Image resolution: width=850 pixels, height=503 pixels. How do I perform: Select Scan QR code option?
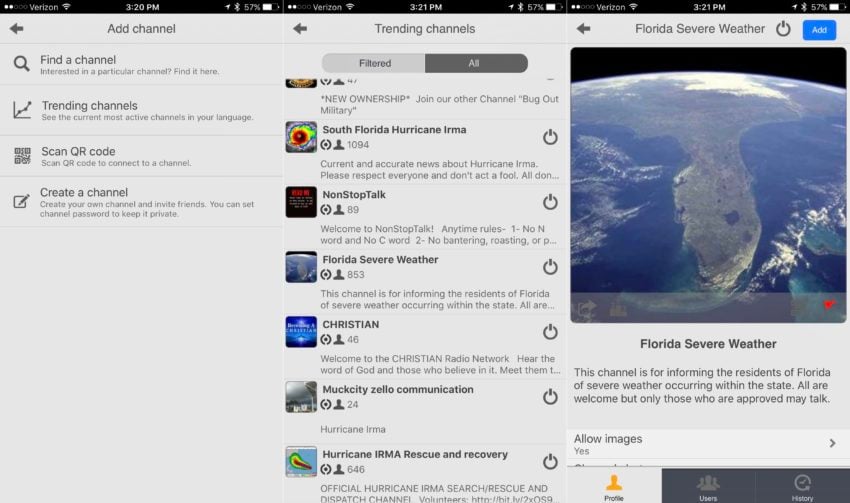141,156
